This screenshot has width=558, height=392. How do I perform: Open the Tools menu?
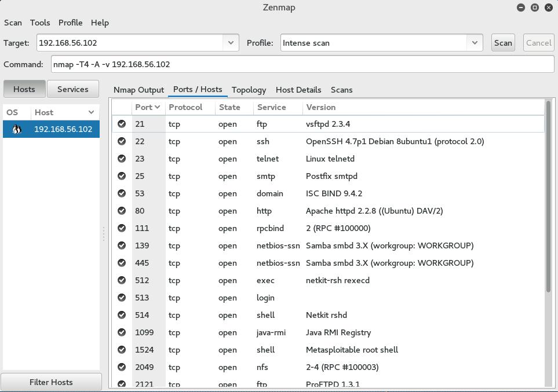[x=40, y=23]
